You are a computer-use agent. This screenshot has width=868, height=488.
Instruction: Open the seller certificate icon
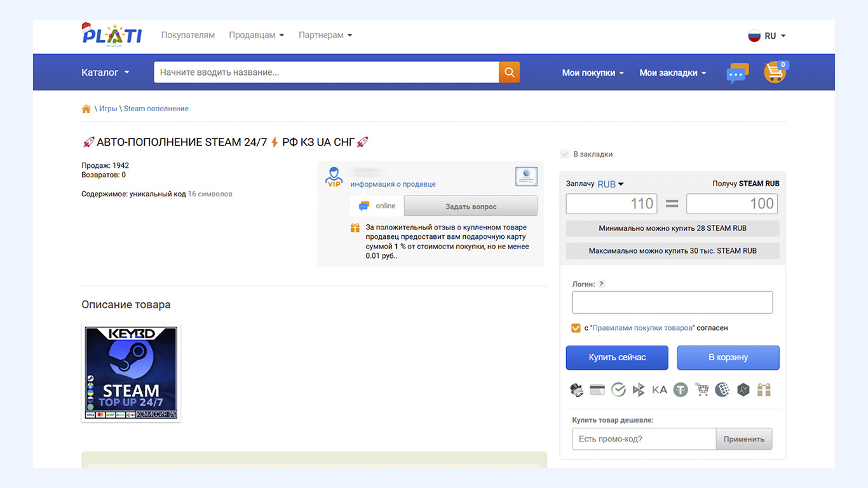tap(526, 177)
